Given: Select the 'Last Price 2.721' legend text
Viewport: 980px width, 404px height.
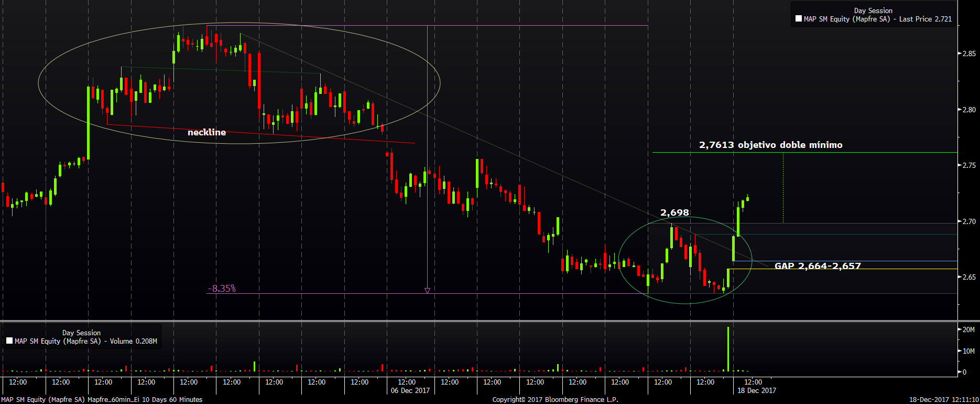Looking at the screenshot, I should click(x=925, y=19).
